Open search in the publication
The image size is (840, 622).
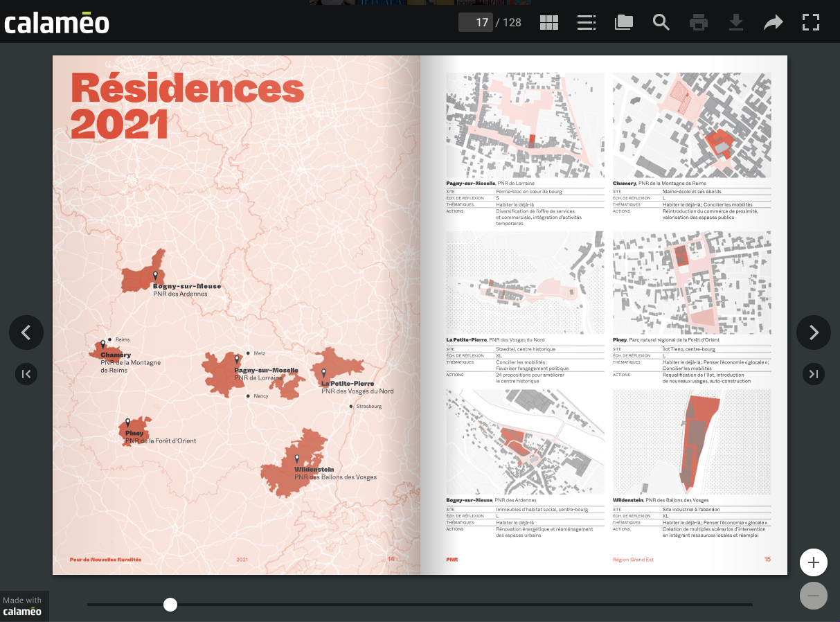click(661, 22)
